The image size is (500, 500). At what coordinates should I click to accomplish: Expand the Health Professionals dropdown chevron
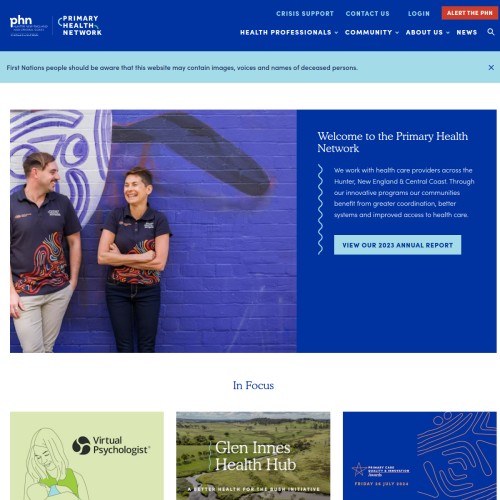337,33
